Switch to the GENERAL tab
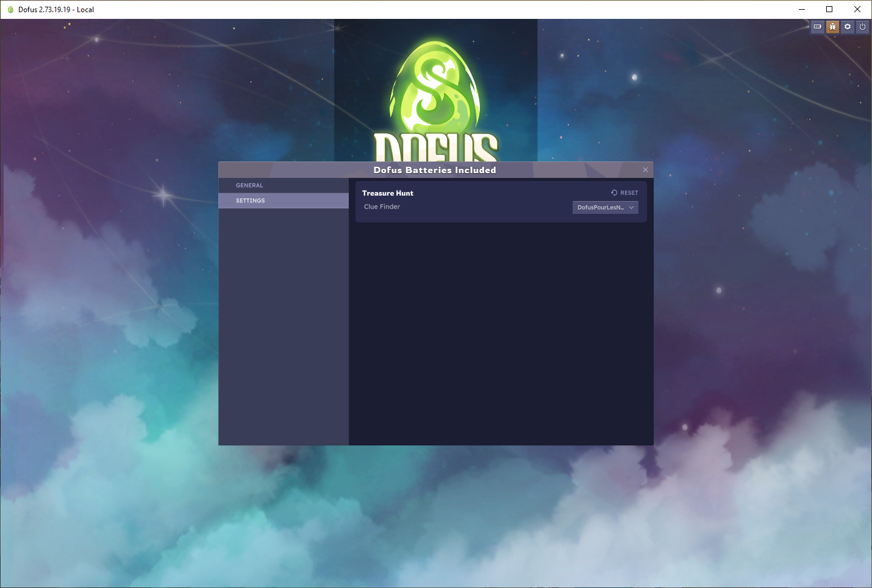 (x=284, y=185)
